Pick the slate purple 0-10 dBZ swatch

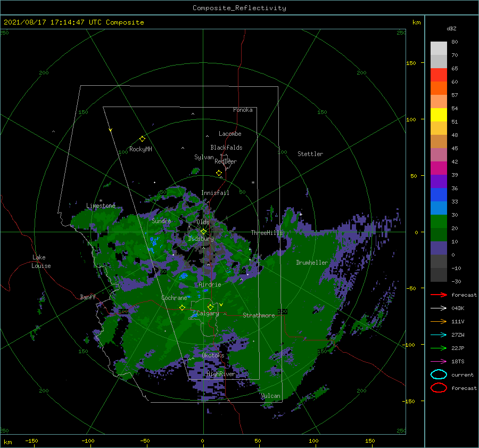tap(439, 248)
